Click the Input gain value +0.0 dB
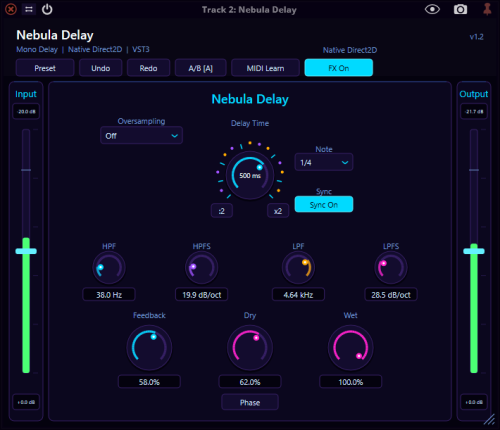The height and width of the screenshot is (430, 500). [x=26, y=402]
